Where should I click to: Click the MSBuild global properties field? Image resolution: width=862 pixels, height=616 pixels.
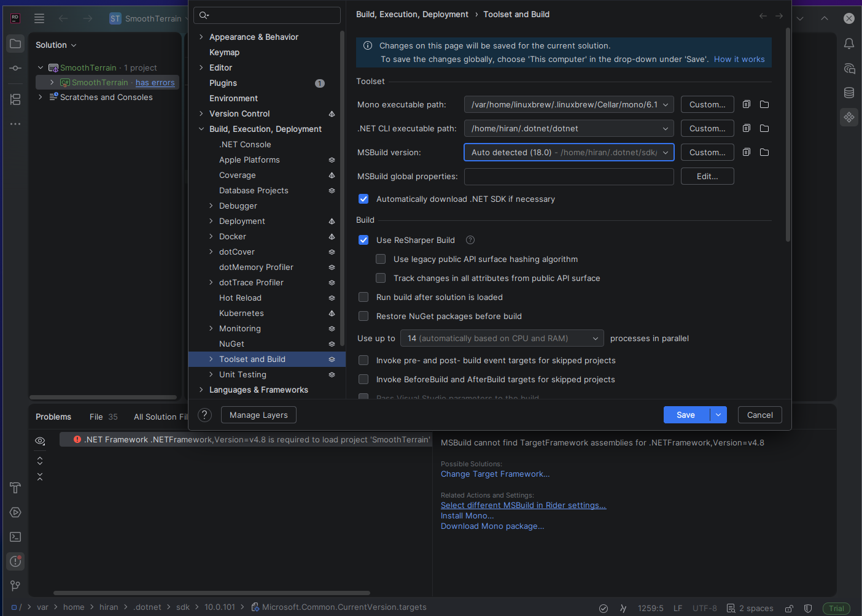click(569, 176)
